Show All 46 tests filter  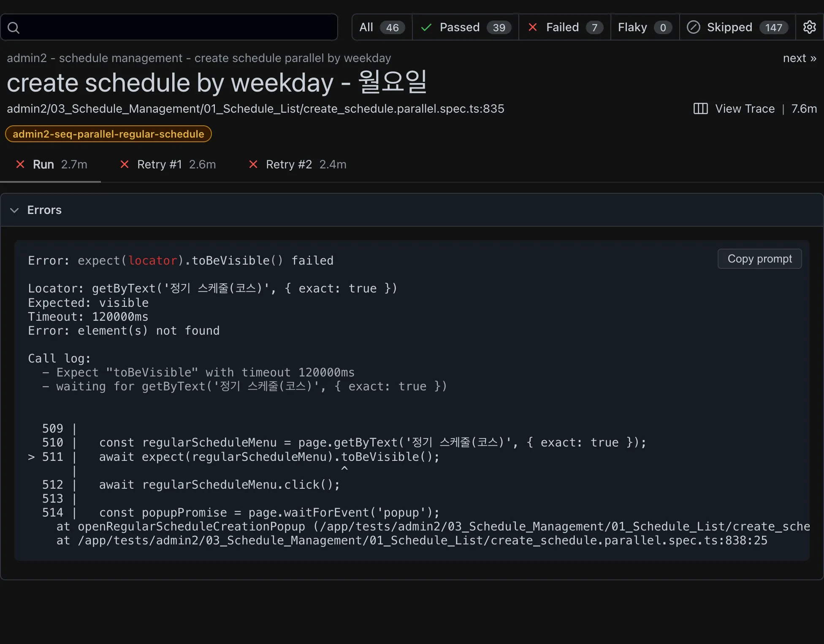click(x=382, y=27)
